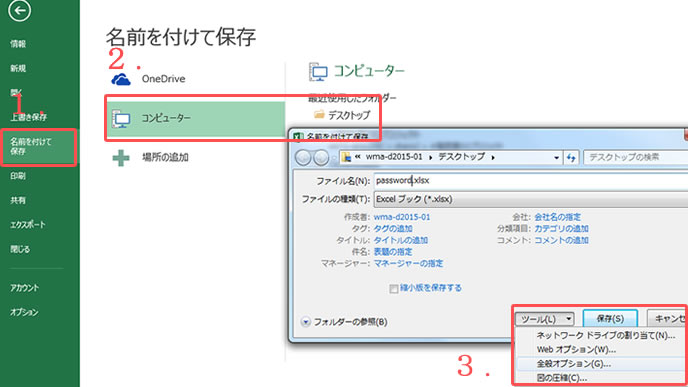Viewport: 688px width, 387px height.
Task: Open the 共有 page
Action: pyautogui.click(x=18, y=200)
